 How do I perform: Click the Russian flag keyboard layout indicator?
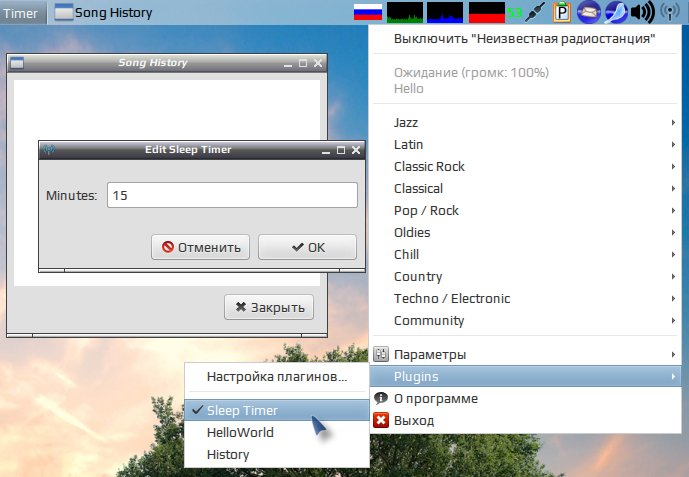coord(368,12)
